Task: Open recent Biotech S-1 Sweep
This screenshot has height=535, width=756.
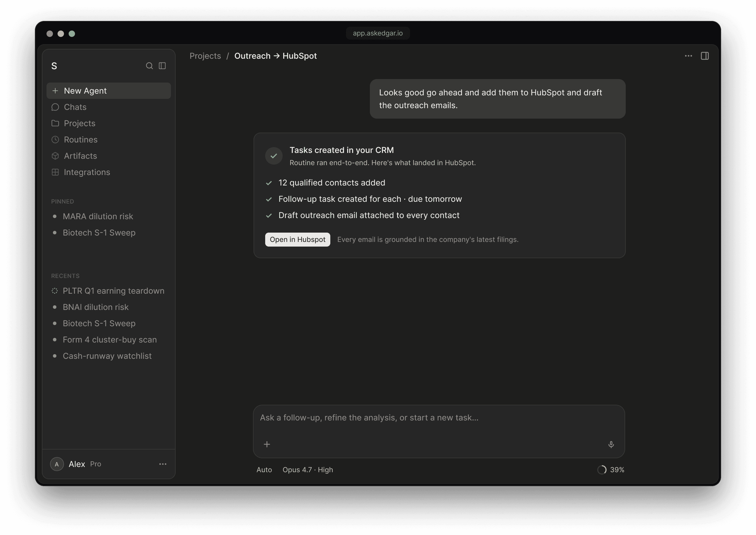Action: pyautogui.click(x=109, y=324)
